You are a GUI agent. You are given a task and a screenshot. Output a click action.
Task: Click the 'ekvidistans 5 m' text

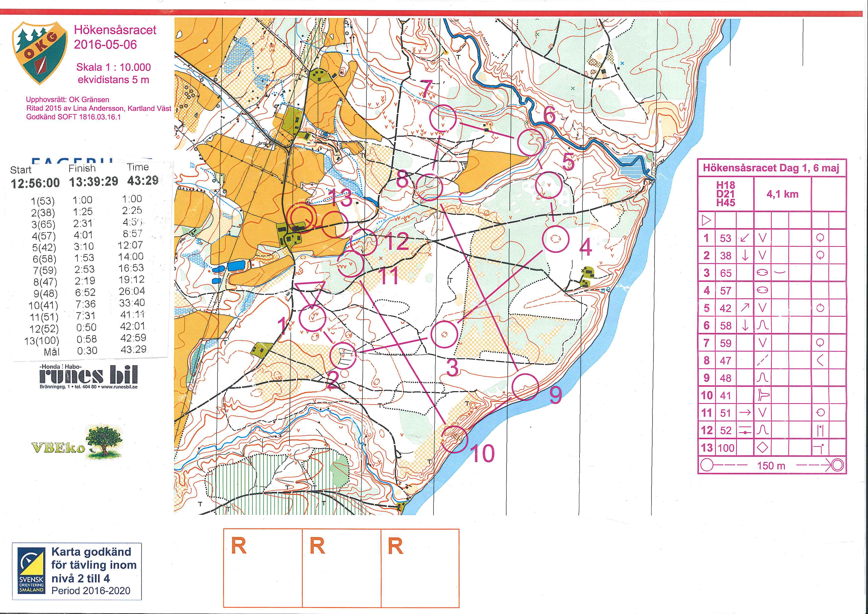coord(113,80)
